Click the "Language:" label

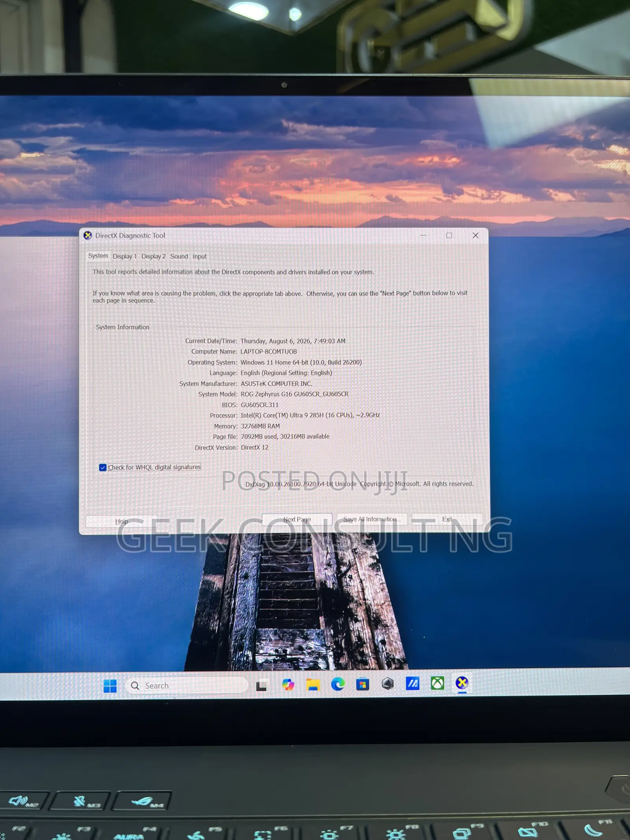coord(224,373)
